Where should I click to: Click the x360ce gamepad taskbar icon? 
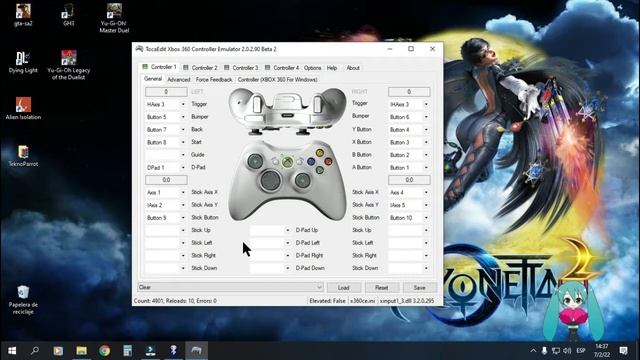(x=197, y=351)
